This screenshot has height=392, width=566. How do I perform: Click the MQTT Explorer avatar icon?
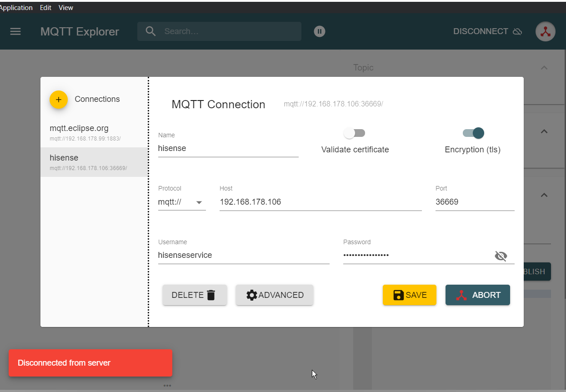click(546, 31)
